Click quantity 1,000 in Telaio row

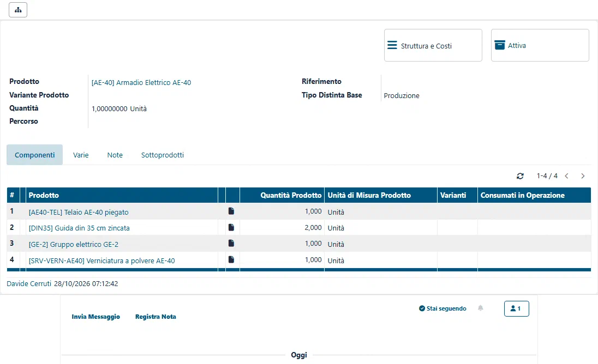pos(313,211)
